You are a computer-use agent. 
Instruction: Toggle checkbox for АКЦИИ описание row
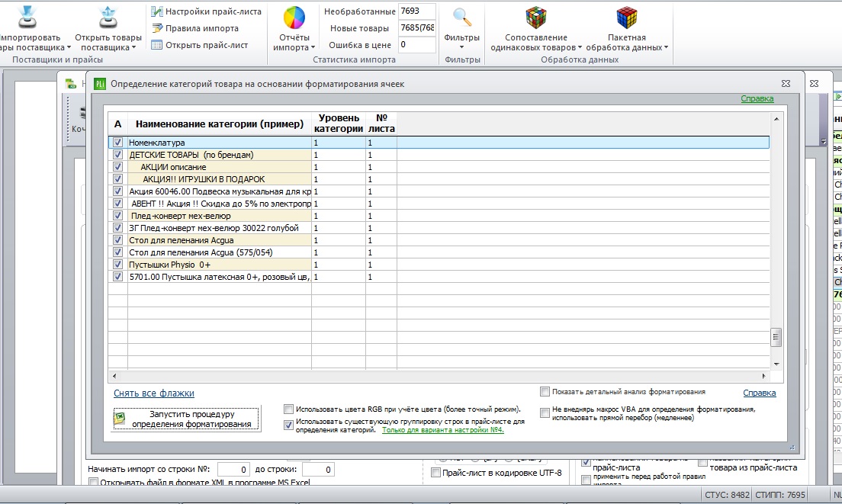click(x=117, y=167)
